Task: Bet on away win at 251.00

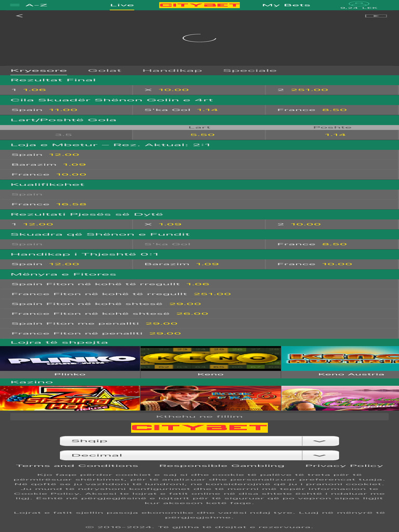Action: click(332, 89)
